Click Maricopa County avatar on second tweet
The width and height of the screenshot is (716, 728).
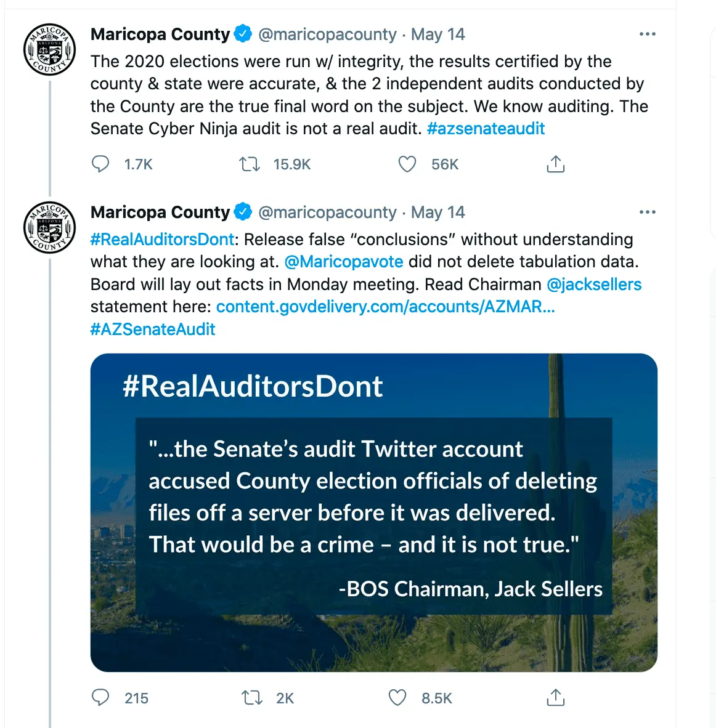49,228
